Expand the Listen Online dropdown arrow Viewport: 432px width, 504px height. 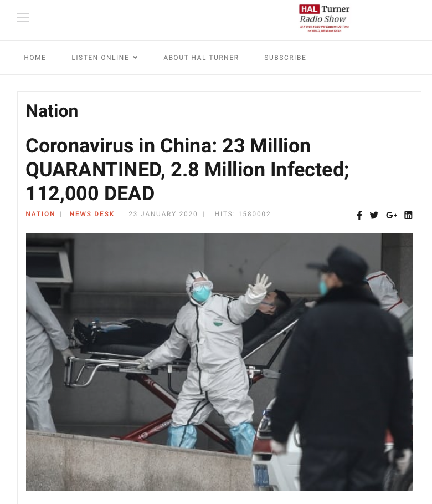tap(135, 57)
